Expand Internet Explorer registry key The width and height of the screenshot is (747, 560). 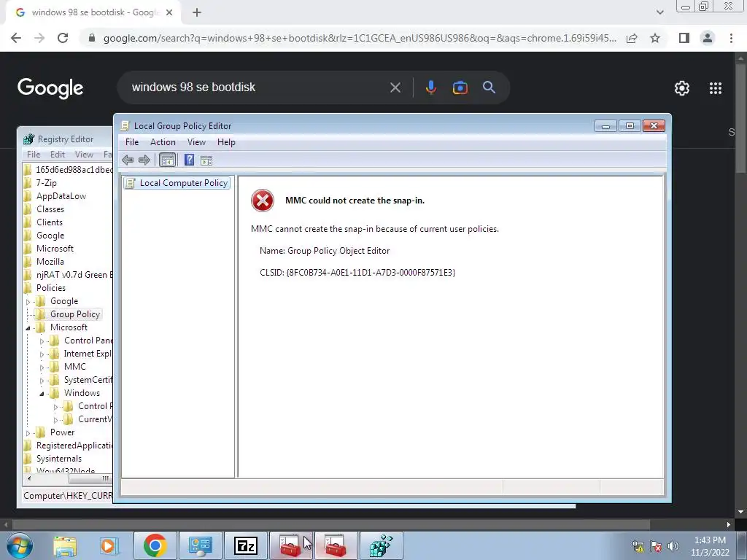tap(42, 354)
